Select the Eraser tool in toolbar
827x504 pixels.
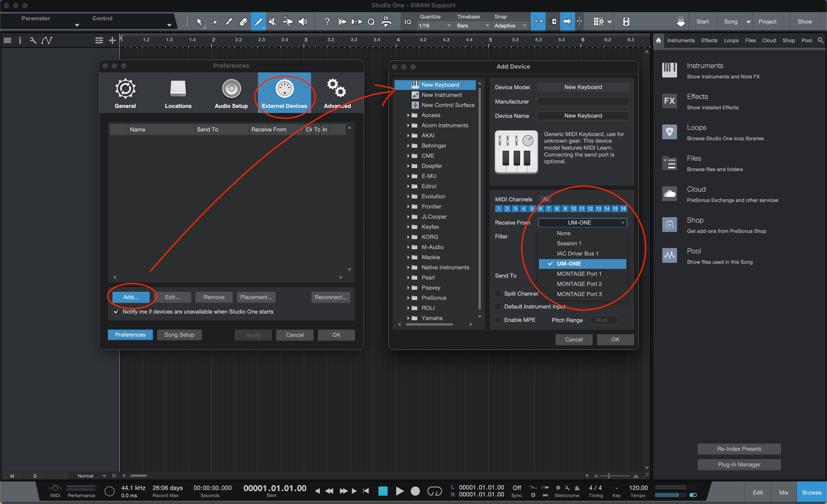[x=243, y=22]
